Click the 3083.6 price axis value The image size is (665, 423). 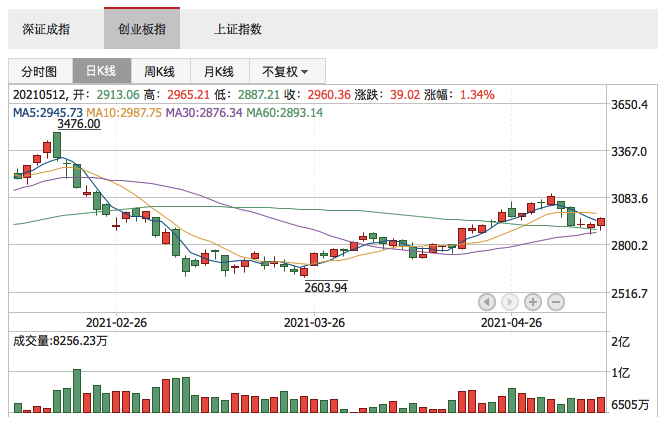click(629, 198)
